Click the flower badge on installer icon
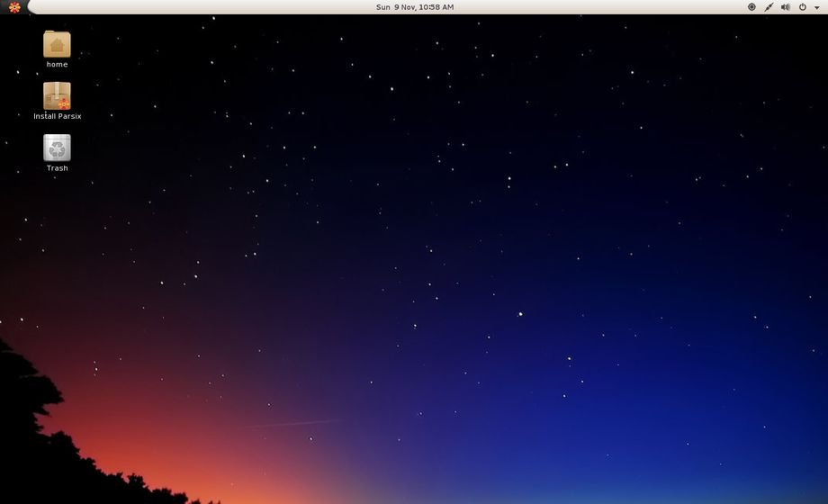This screenshot has width=828, height=504. click(64, 103)
